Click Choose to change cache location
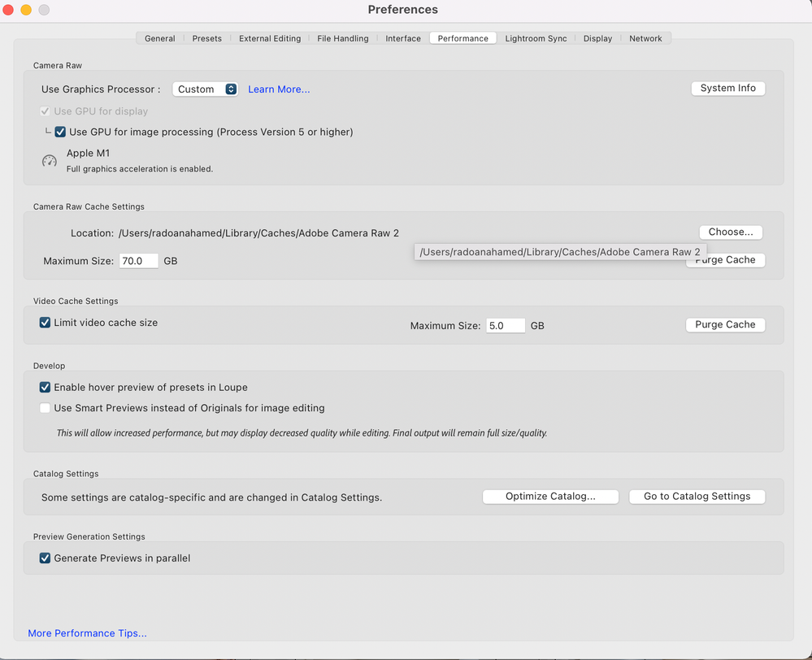 (731, 232)
